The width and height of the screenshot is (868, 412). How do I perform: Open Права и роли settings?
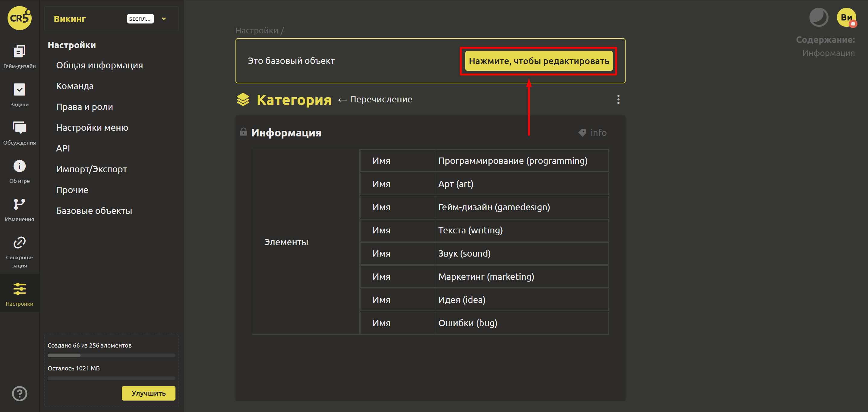click(85, 107)
